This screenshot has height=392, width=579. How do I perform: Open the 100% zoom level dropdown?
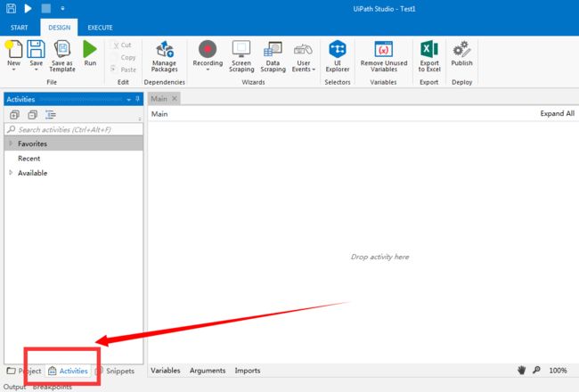click(558, 371)
